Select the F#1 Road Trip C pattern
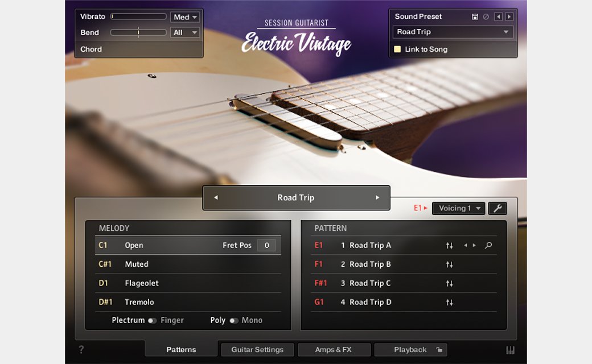 pyautogui.click(x=404, y=283)
